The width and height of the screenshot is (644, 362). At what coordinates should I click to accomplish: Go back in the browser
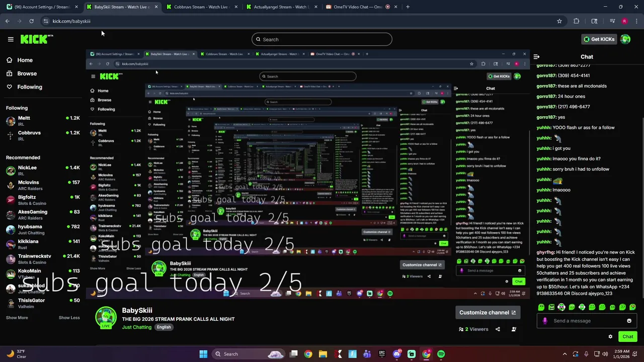pyautogui.click(x=7, y=21)
